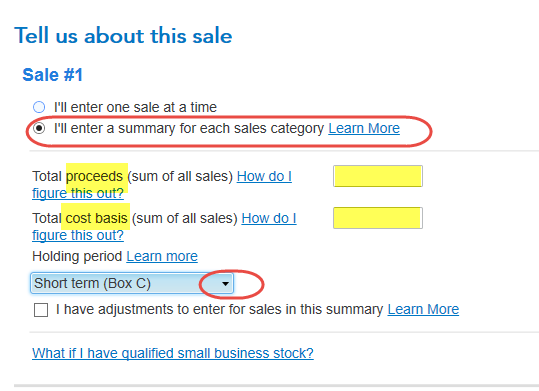Check "I have adjustments to enter" checkbox

pos(41,309)
